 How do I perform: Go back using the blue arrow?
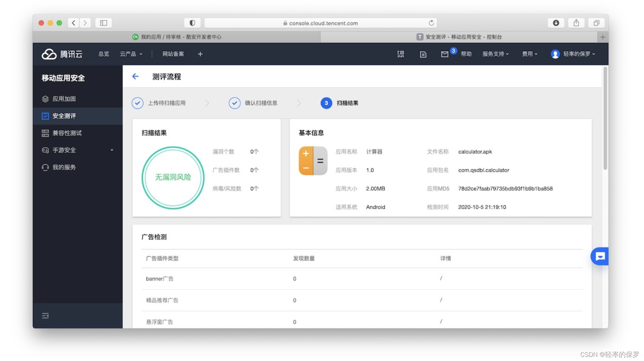coord(136,76)
